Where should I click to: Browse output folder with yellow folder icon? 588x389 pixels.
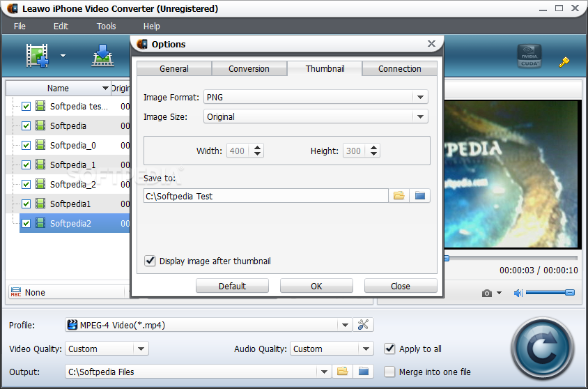(342, 372)
